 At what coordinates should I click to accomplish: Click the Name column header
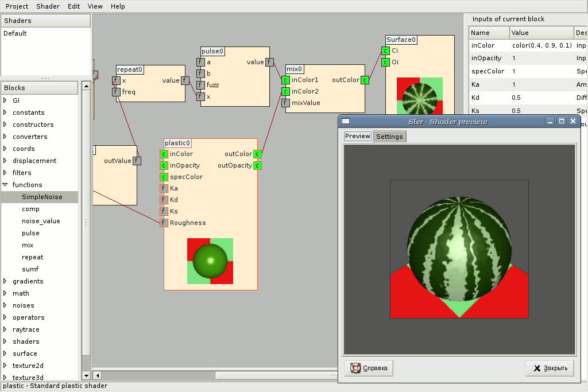click(x=489, y=33)
